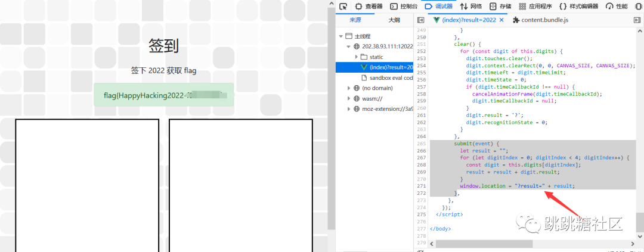This screenshot has width=644, height=252.
Task: Open the 查看器 inspector panel
Action: coord(369,7)
